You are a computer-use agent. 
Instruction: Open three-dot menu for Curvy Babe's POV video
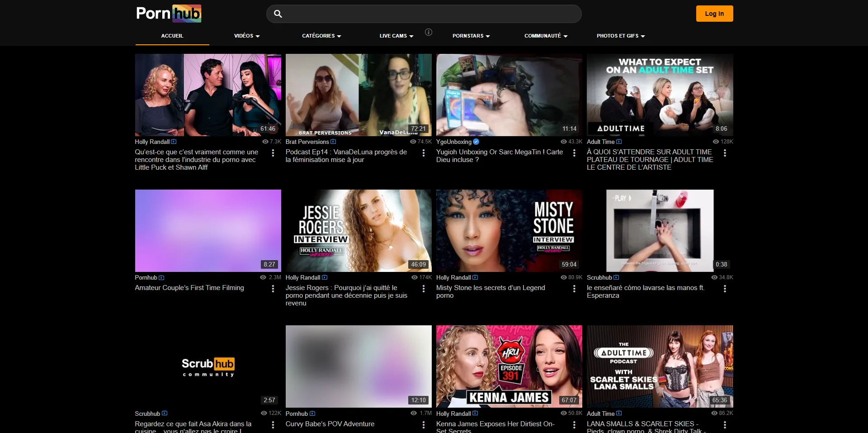tap(424, 425)
